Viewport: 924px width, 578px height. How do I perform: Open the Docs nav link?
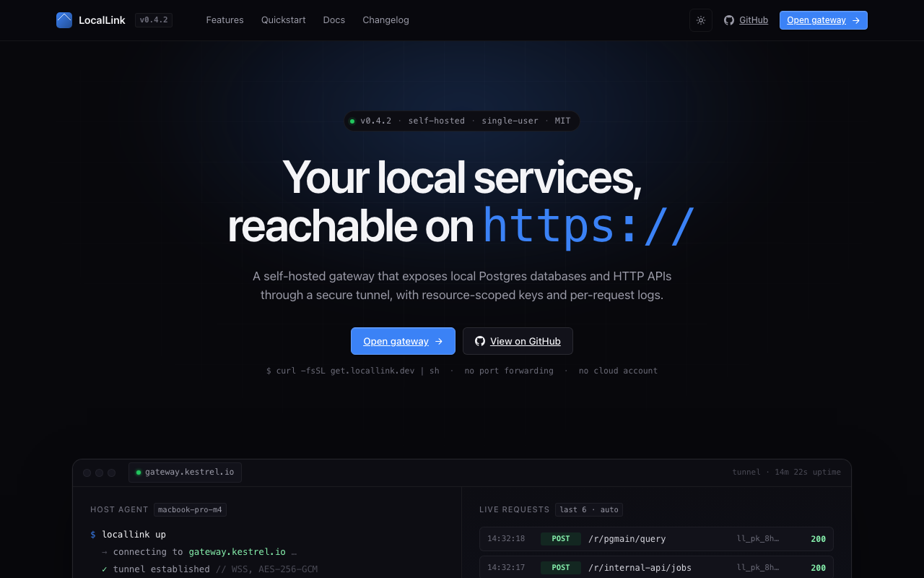(334, 20)
